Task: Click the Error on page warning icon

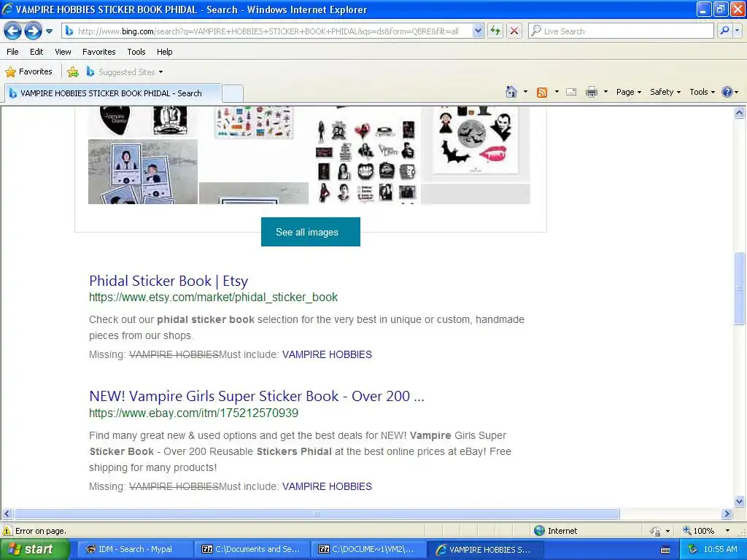Action: coord(7,531)
